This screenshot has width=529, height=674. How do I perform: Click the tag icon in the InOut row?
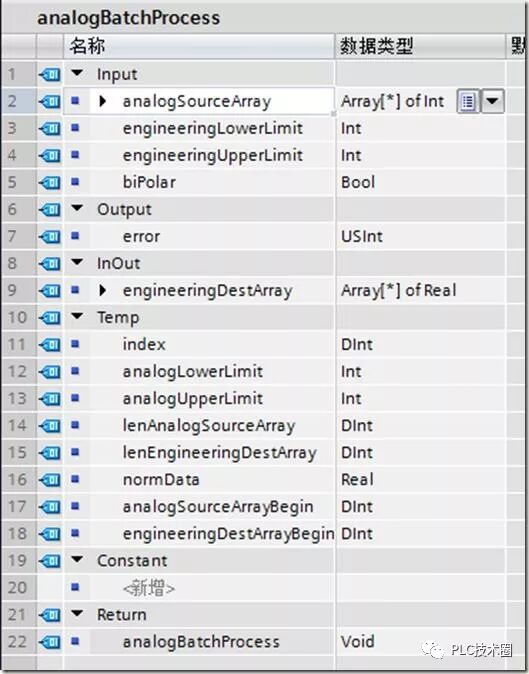point(49,264)
